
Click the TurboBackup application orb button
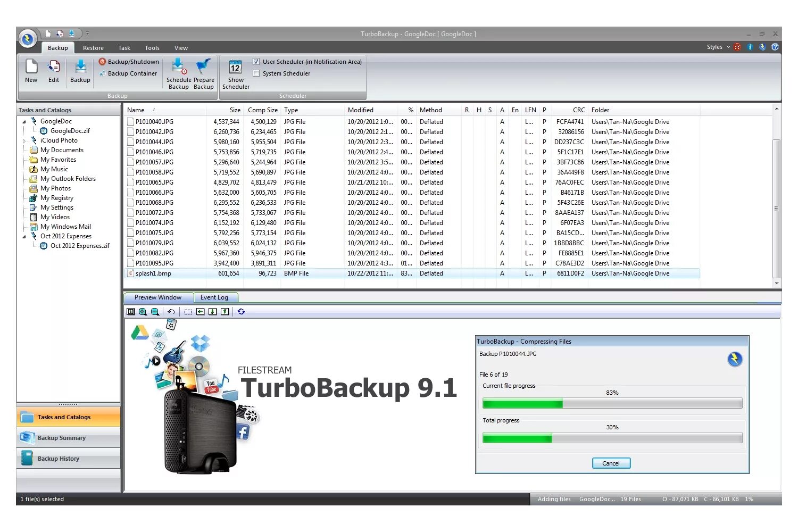(x=28, y=39)
